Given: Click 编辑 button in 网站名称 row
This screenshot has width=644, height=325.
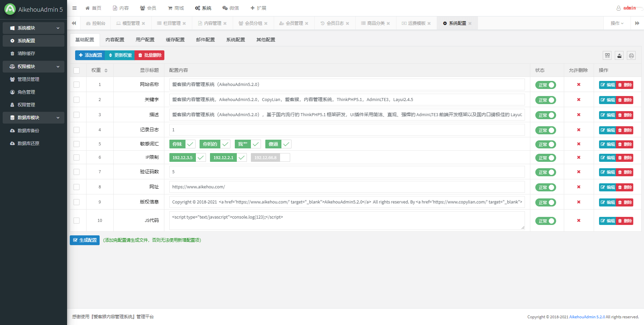Looking at the screenshot, I should (607, 85).
